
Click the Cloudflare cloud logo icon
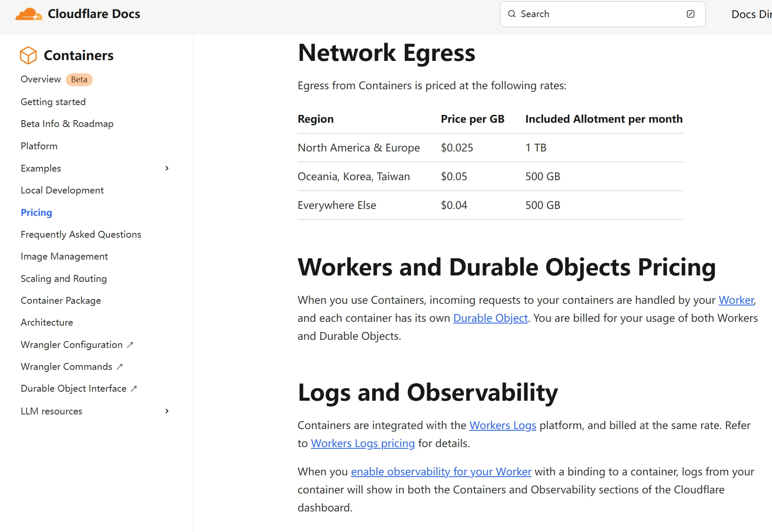pos(29,14)
